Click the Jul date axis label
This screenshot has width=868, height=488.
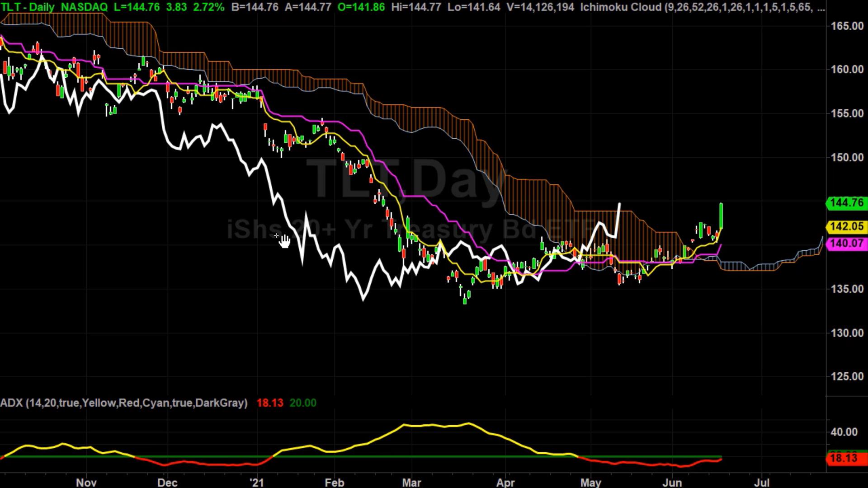pos(763,482)
